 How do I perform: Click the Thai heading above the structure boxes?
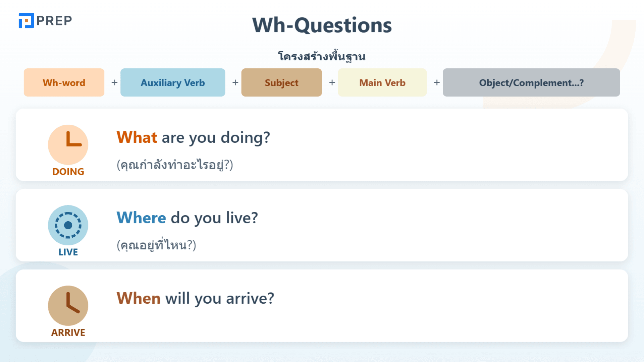tap(322, 56)
